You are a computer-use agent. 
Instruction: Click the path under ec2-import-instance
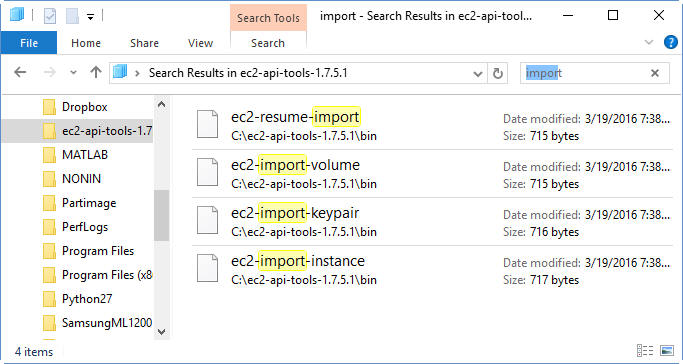pyautogui.click(x=304, y=280)
